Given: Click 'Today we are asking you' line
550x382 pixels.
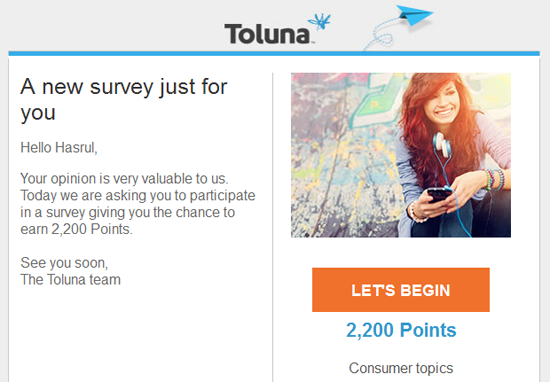Looking at the screenshot, I should point(138,195).
